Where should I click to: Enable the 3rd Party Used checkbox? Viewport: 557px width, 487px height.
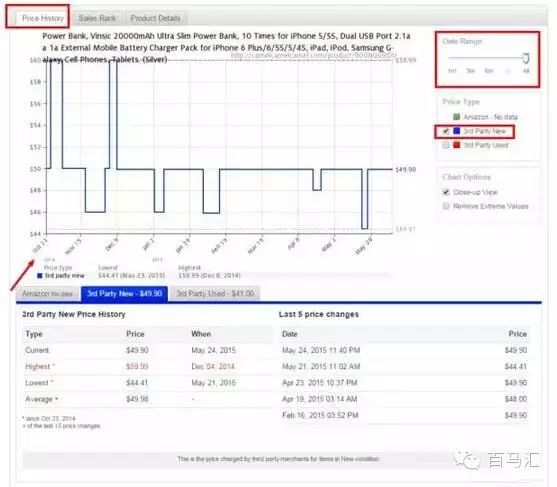coord(446,145)
